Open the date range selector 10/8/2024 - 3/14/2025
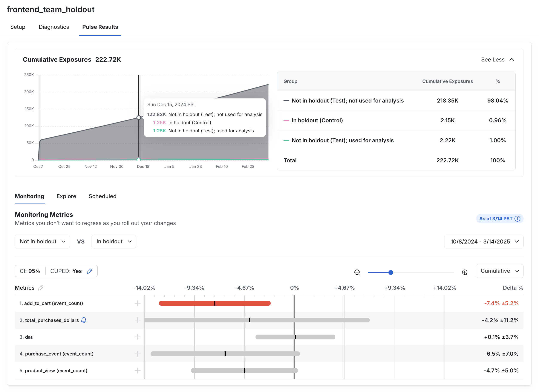 tap(484, 241)
